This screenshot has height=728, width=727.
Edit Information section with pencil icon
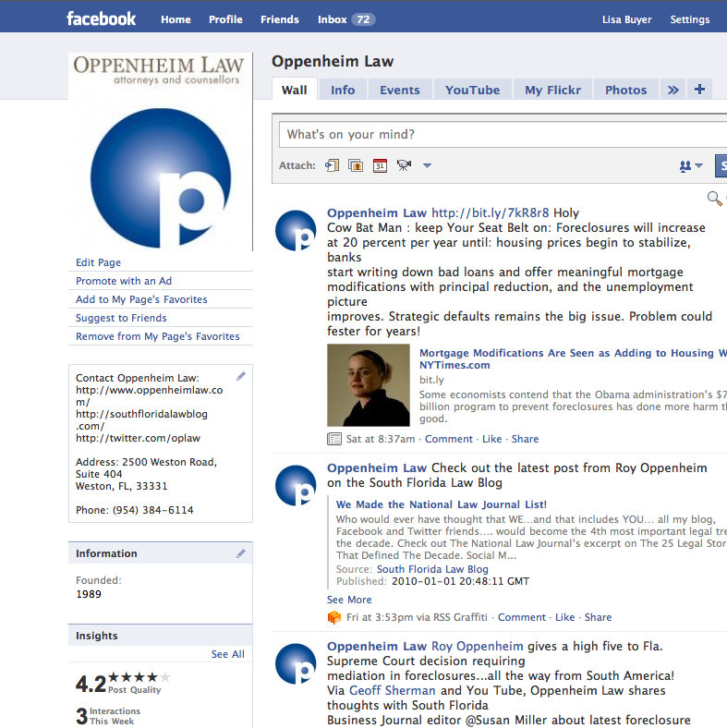[240, 553]
